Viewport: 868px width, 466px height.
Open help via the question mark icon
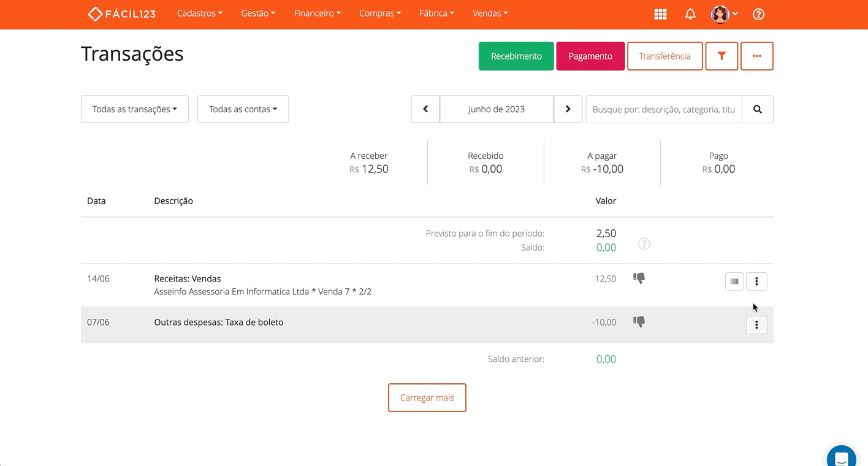[758, 14]
